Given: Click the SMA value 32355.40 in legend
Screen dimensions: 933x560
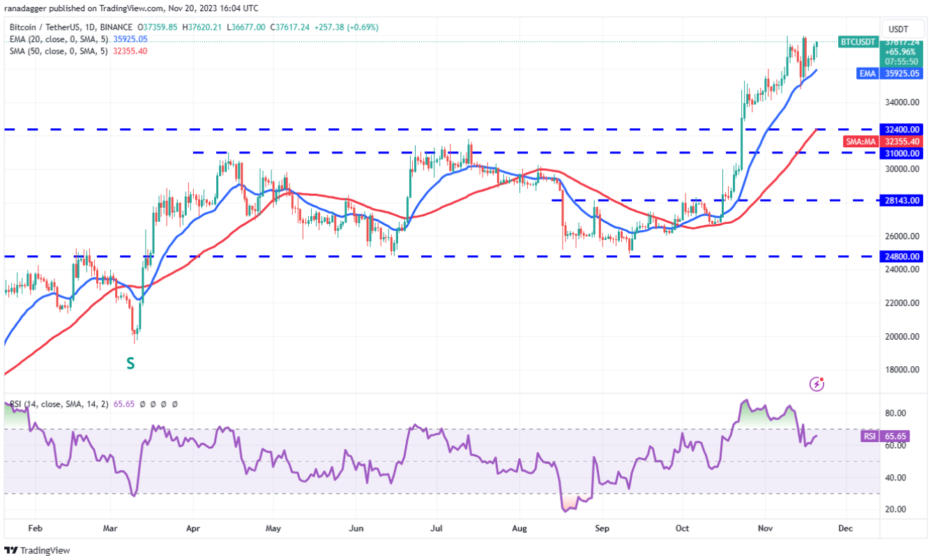Looking at the screenshot, I should click(x=130, y=51).
